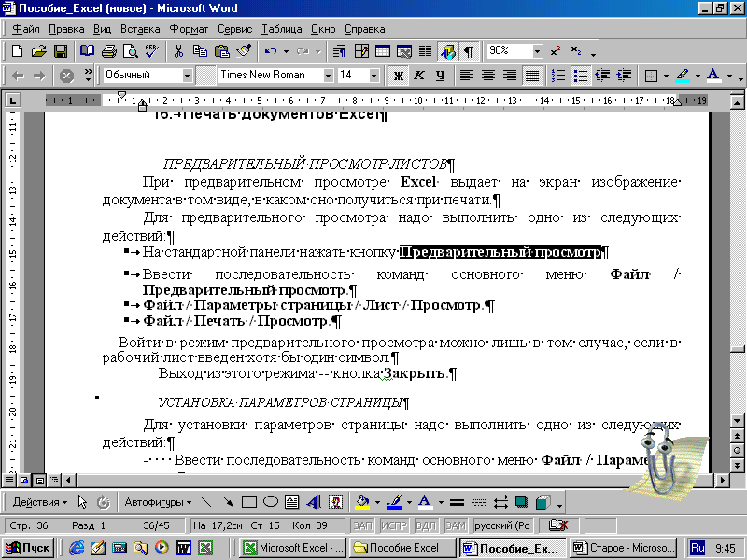
Task: Toggle underline formatting Ч
Action: [x=441, y=76]
